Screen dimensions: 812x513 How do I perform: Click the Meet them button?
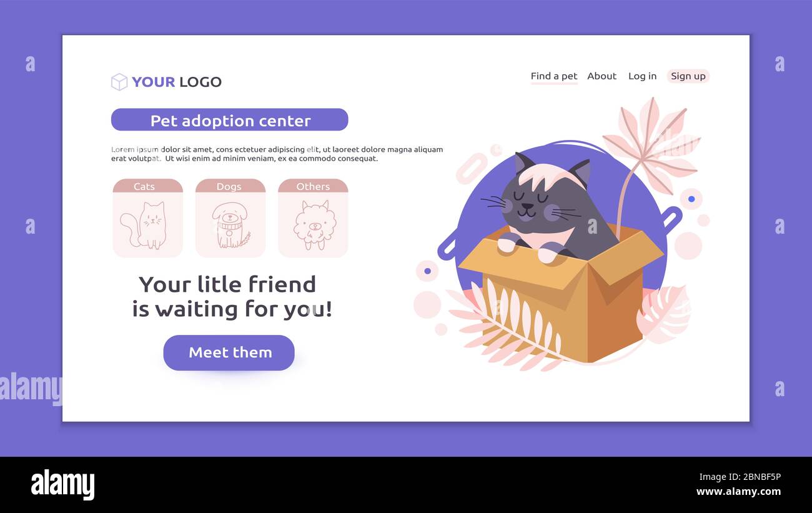(x=229, y=352)
